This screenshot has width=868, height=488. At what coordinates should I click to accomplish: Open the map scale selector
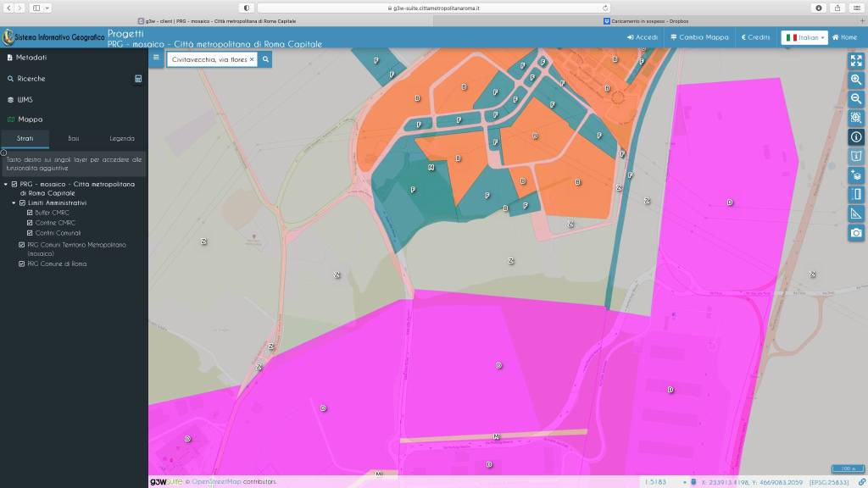click(x=658, y=481)
